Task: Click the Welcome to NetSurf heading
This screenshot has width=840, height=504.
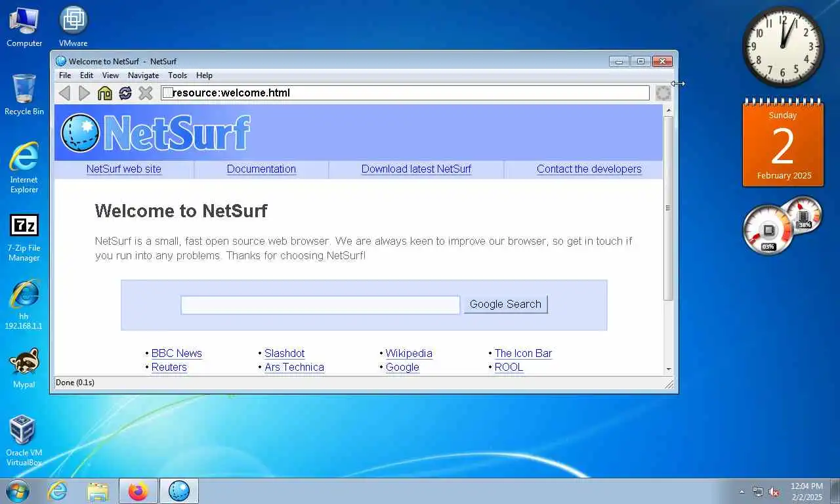Action: click(x=181, y=211)
